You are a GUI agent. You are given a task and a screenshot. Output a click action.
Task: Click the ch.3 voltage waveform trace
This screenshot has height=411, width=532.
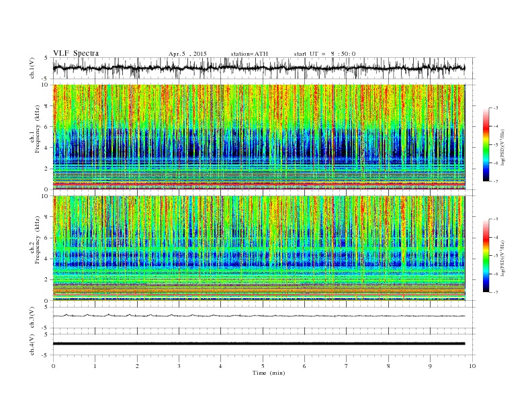[259, 316]
